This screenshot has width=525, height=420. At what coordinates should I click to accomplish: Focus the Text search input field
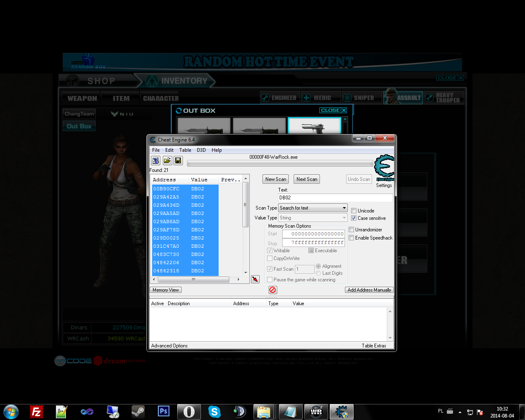click(x=336, y=198)
